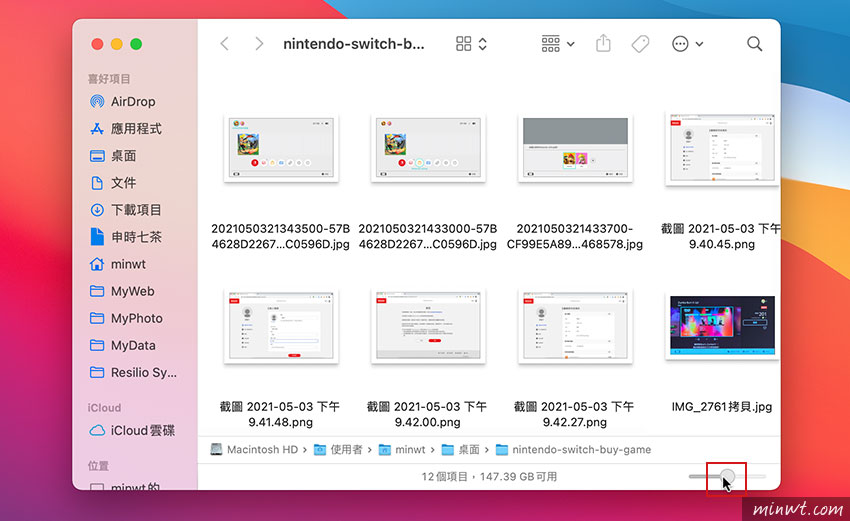Click the Tag icon in toolbar
This screenshot has width=850, height=521.
(x=640, y=44)
